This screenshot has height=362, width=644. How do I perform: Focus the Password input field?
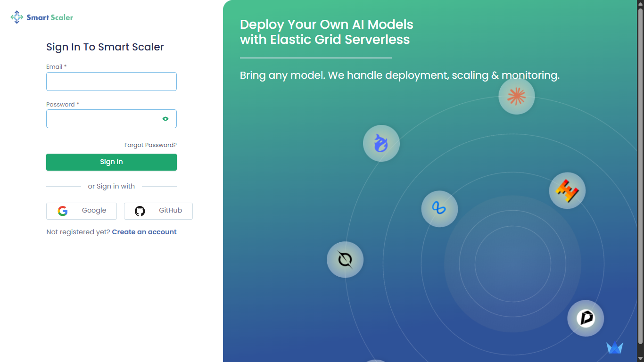(104, 119)
